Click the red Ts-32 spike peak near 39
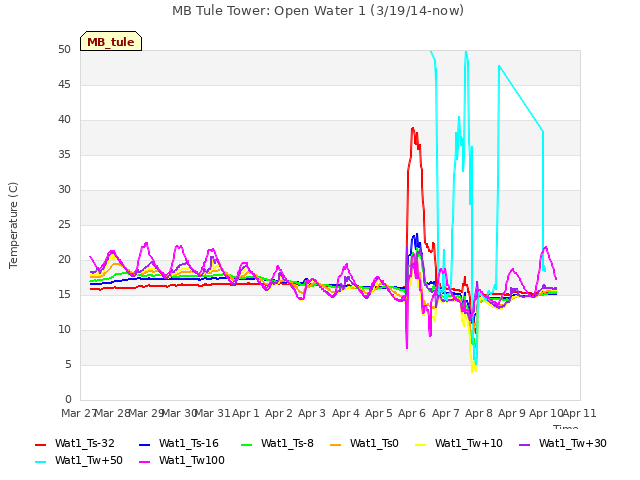This screenshot has height=480, width=640. [413, 128]
